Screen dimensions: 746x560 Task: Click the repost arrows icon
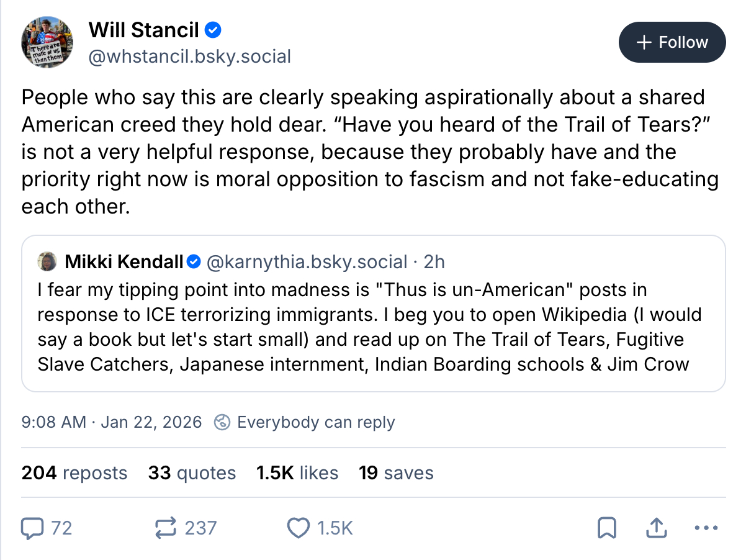click(x=166, y=528)
